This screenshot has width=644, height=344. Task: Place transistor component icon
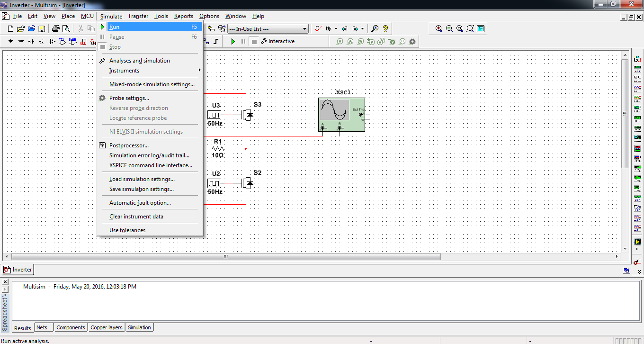pyautogui.click(x=42, y=41)
